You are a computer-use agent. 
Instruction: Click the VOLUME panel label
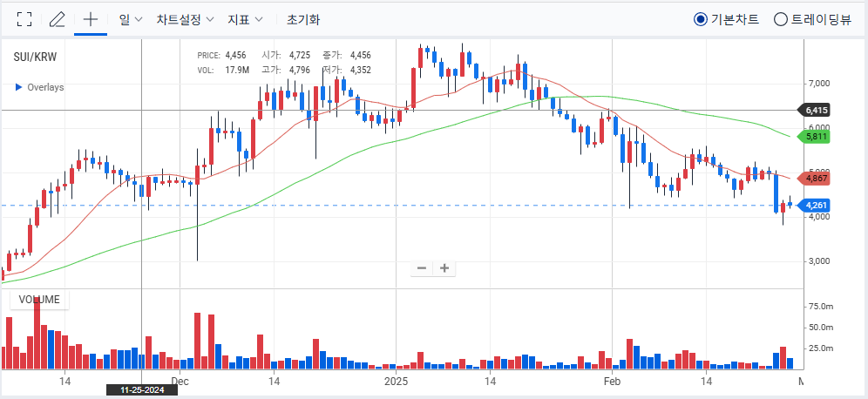coord(39,300)
